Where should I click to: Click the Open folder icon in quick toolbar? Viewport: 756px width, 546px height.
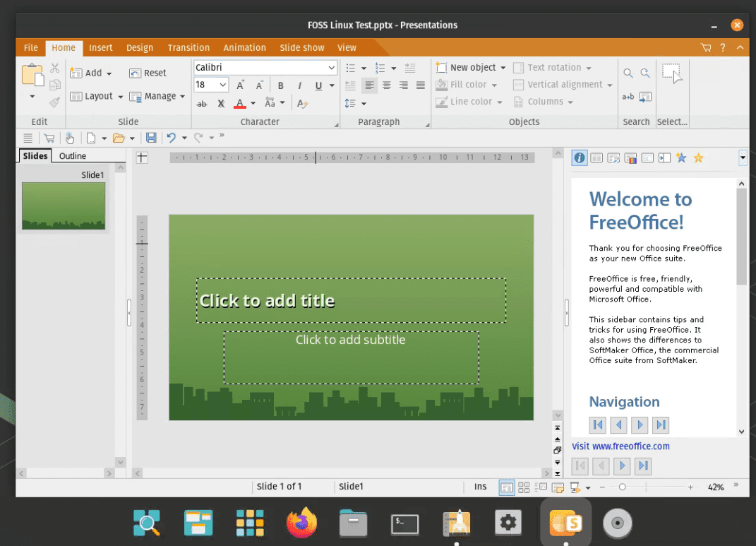(x=119, y=138)
